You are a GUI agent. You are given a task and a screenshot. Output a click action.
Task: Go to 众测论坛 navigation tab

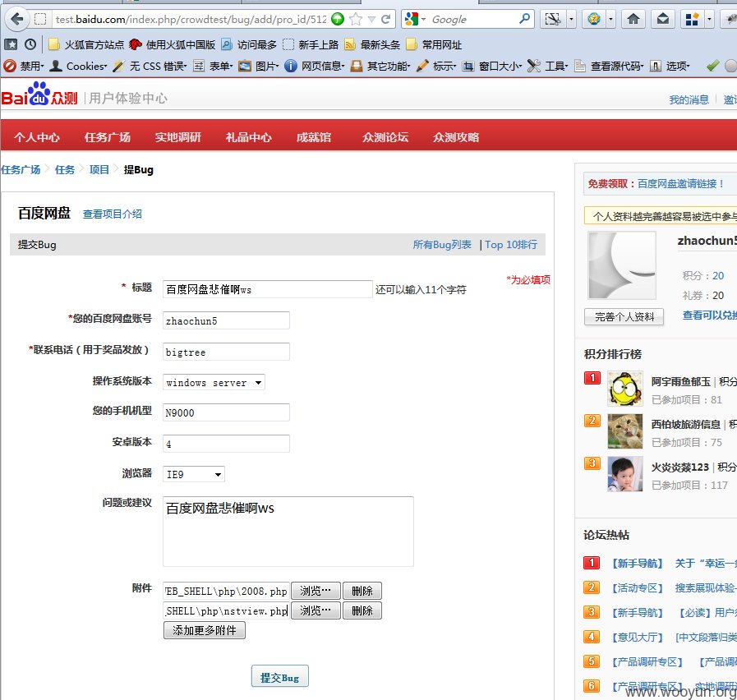(385, 137)
